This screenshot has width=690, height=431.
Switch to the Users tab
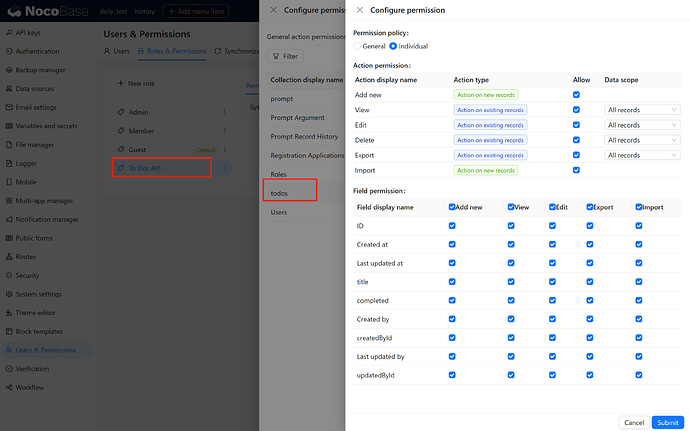pyautogui.click(x=117, y=51)
